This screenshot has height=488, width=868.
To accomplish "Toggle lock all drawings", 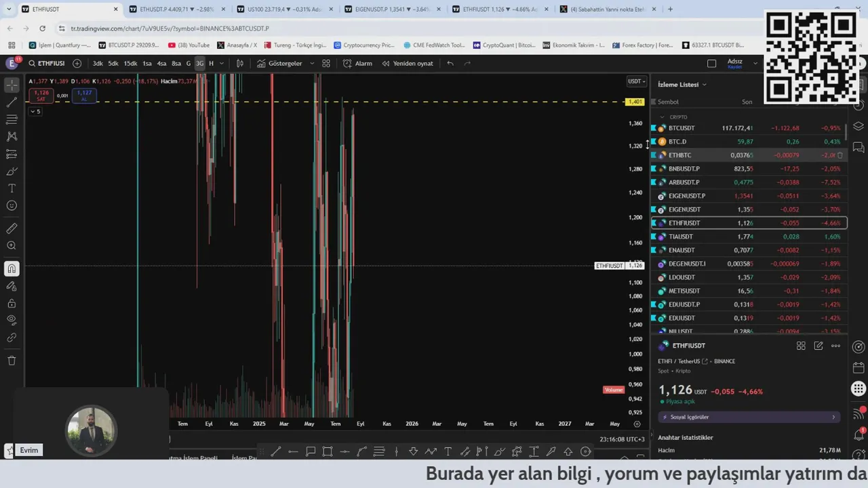I will coord(12,303).
